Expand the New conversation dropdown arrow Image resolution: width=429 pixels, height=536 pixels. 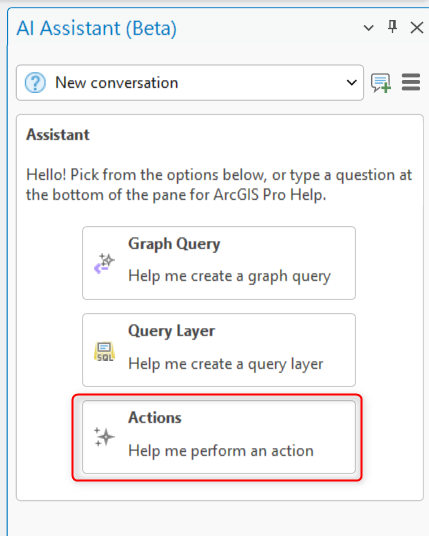[351, 83]
